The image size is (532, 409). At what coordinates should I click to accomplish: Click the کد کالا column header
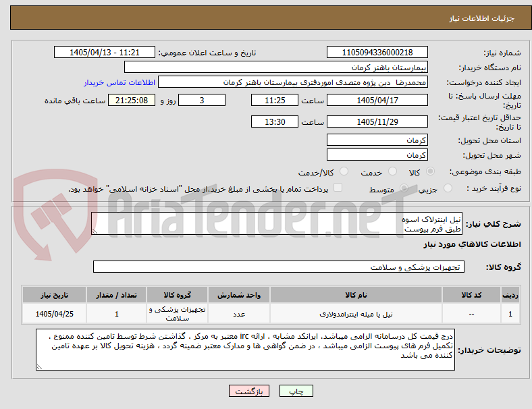pyautogui.click(x=471, y=295)
